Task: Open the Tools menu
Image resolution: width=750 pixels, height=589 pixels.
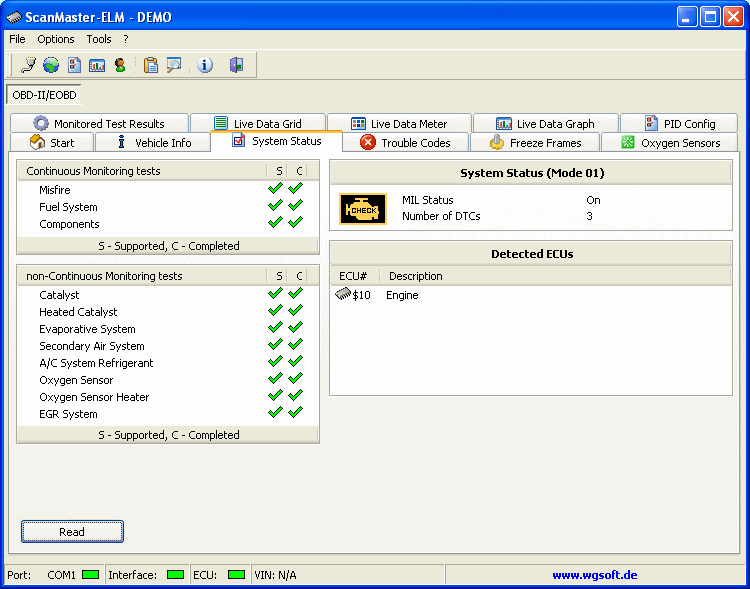Action: [99, 39]
